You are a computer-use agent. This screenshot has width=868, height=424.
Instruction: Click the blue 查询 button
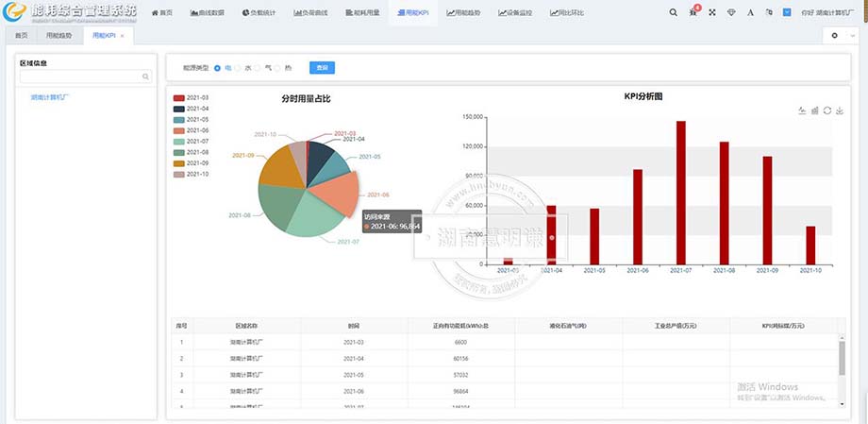(x=322, y=68)
